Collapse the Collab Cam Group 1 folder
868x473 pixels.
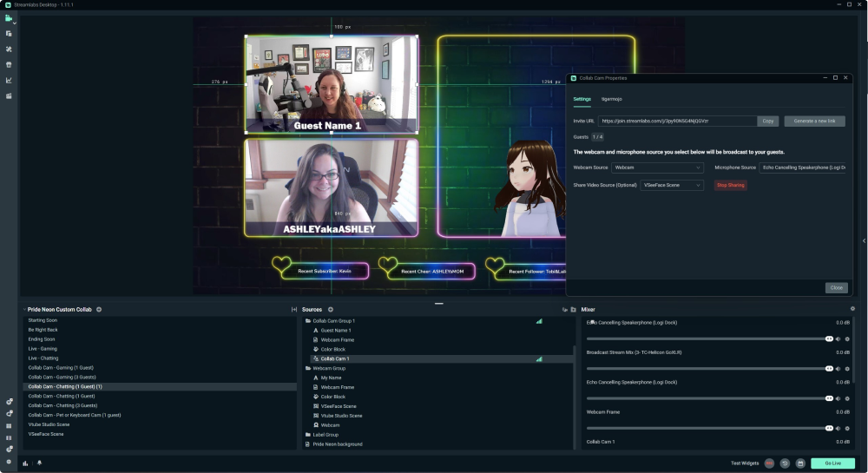(x=308, y=321)
